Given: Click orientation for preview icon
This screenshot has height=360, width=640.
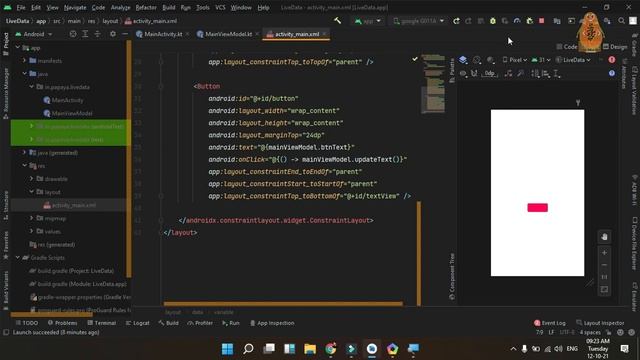Looking at the screenshot, I should pyautogui.click(x=477, y=60).
